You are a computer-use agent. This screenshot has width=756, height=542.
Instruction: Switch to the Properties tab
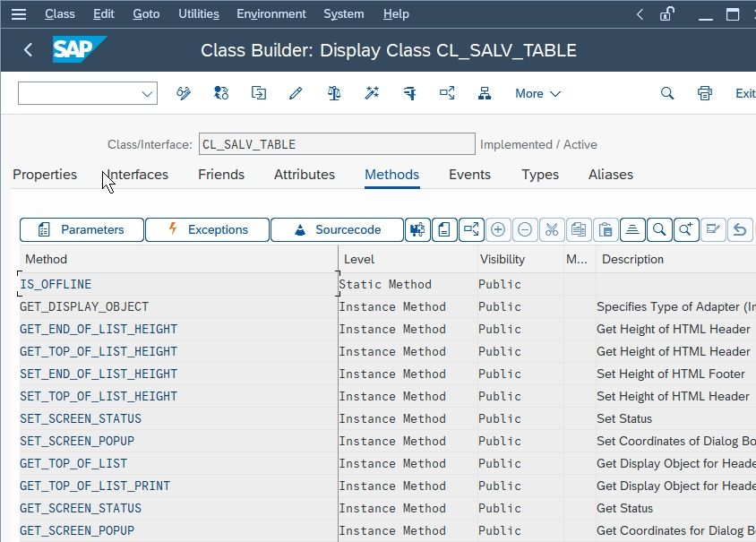pos(45,175)
